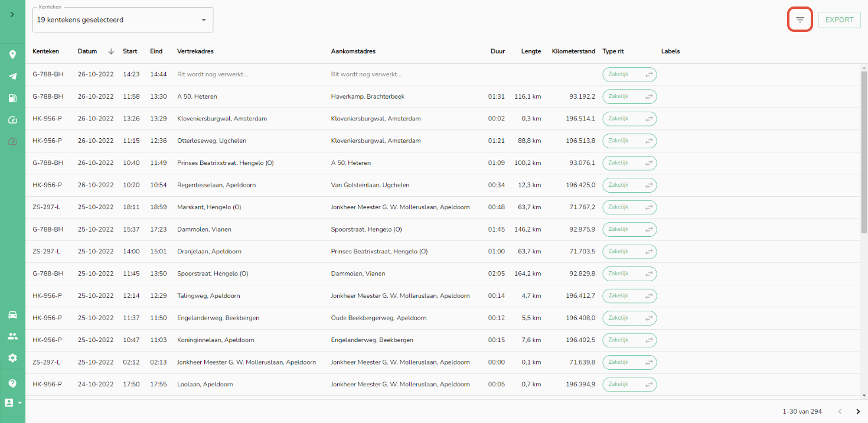Toggle Zakelijk type for trip starting 11:58
Image resolution: width=868 pixels, height=423 pixels.
[x=629, y=96]
